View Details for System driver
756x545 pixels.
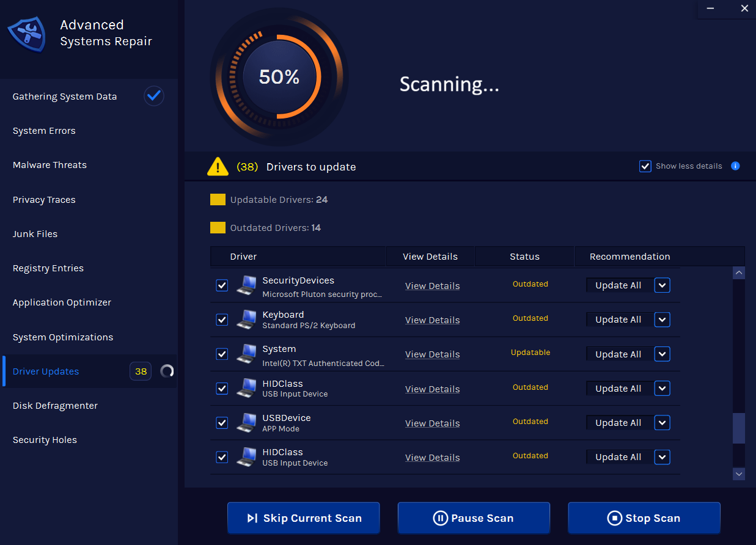pyautogui.click(x=432, y=354)
